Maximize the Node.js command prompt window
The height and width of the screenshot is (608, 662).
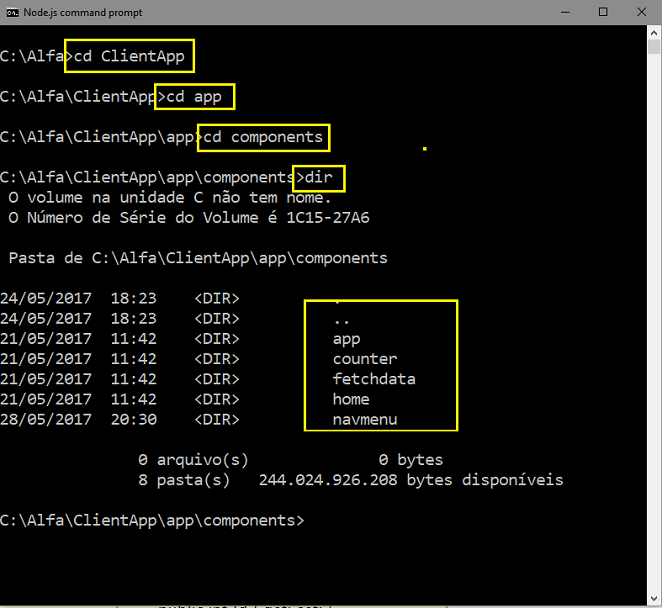coord(603,12)
